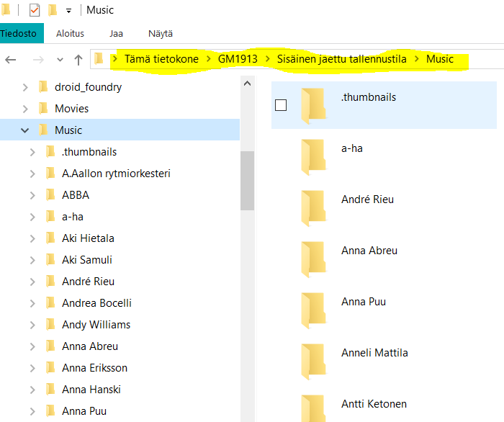The width and height of the screenshot is (504, 422).
Task: Select droid_foundry in navigation tree
Action: [88, 87]
